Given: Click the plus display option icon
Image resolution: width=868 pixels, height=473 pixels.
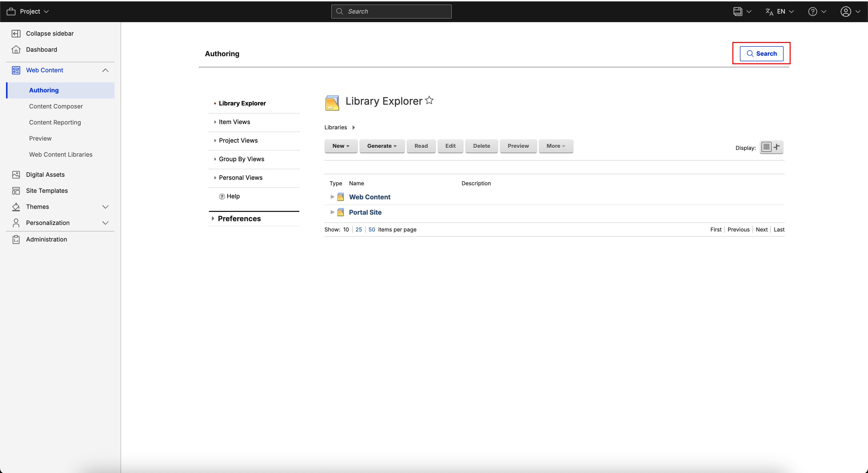Looking at the screenshot, I should coord(777,147).
